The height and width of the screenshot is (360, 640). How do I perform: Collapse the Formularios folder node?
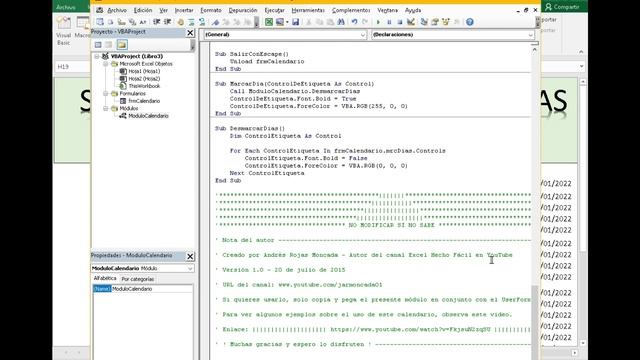point(106,93)
